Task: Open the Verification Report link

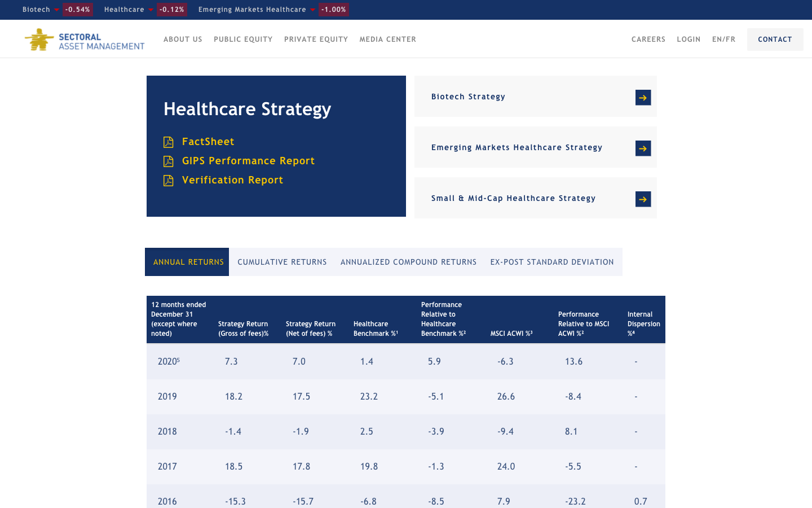Action: pos(232,180)
